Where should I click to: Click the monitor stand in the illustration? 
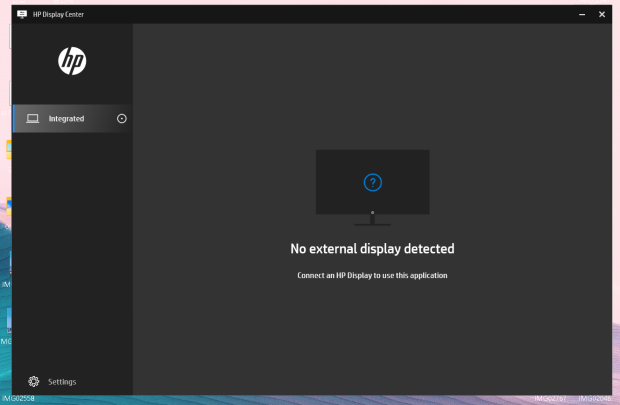372,218
